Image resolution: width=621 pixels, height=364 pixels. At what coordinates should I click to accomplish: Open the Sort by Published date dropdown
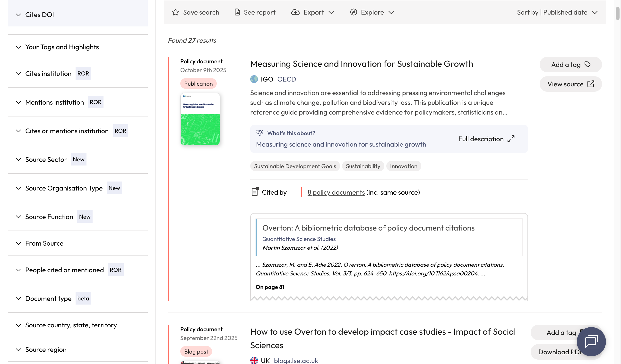tap(557, 12)
